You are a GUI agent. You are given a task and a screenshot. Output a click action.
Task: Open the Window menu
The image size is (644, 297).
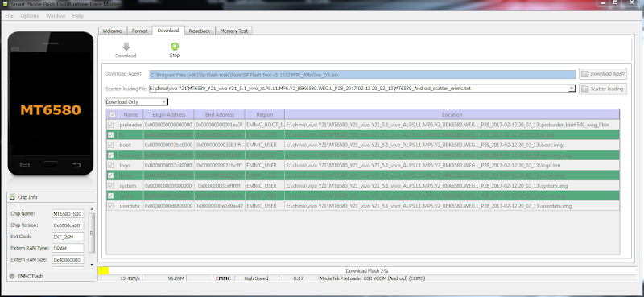point(56,16)
